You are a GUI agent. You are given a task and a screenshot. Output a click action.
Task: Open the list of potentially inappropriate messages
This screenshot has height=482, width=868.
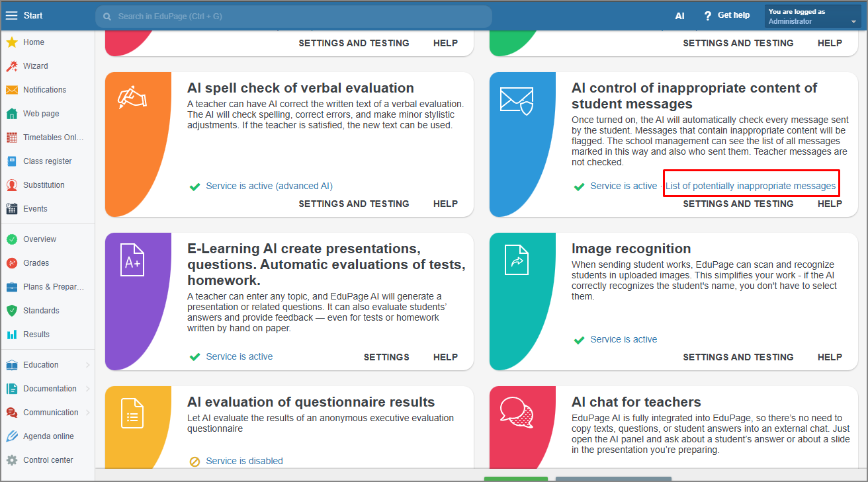coord(750,186)
